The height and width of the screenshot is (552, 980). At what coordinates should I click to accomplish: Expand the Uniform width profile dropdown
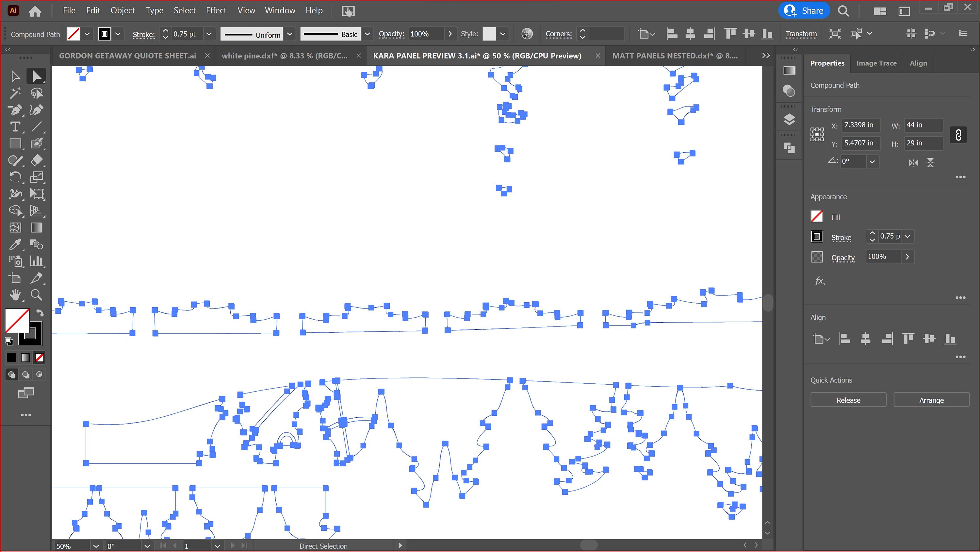point(289,34)
